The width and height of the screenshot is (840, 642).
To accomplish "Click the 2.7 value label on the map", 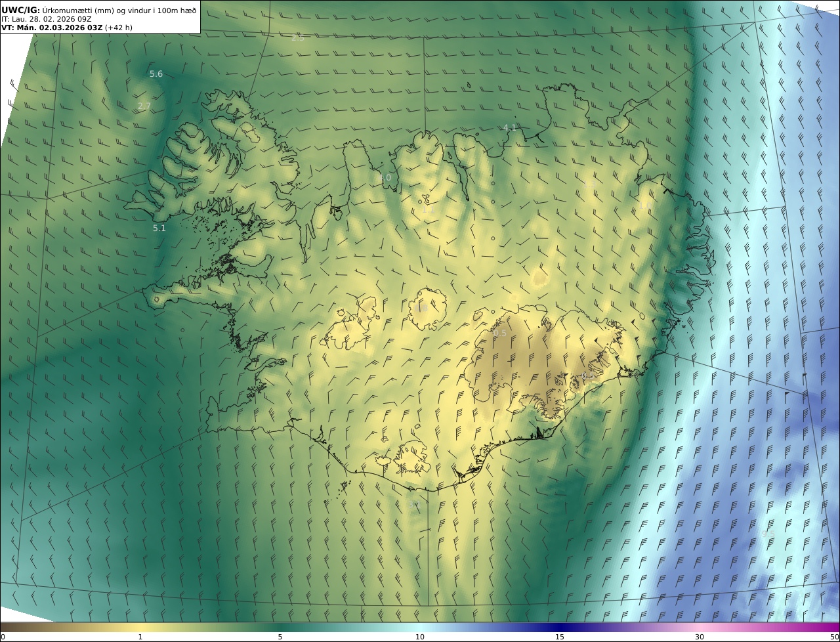I will click(144, 106).
